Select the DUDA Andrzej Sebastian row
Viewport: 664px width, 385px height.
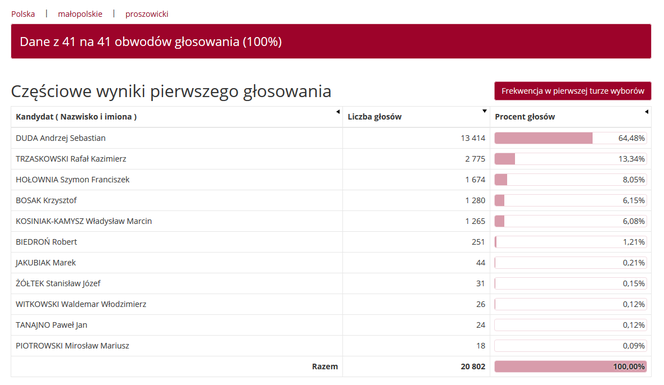click(x=331, y=138)
